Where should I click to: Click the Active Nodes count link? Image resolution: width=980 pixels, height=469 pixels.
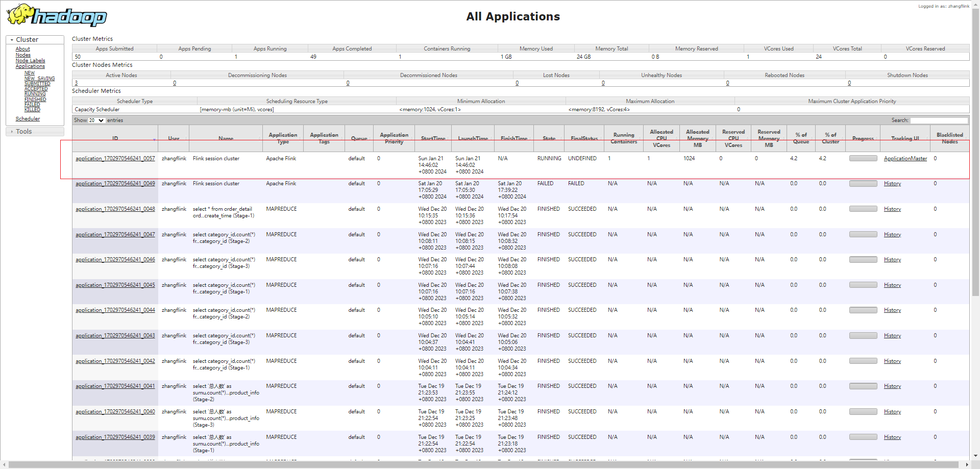[x=77, y=83]
